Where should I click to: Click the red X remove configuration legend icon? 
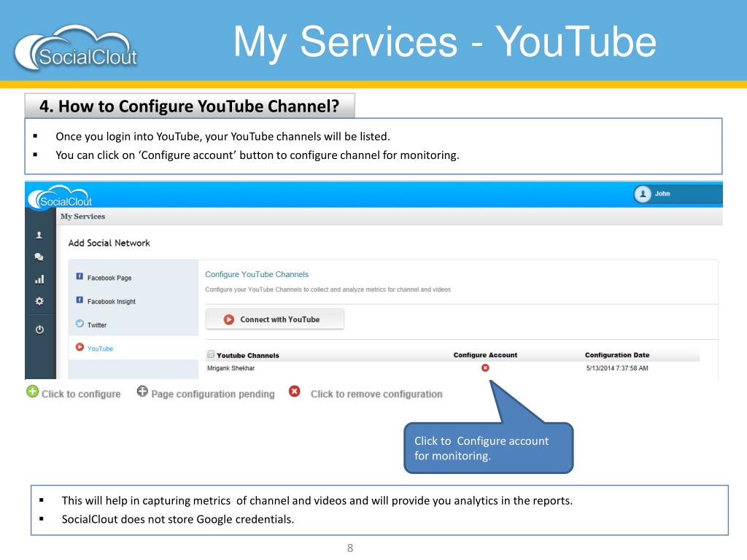(x=295, y=392)
